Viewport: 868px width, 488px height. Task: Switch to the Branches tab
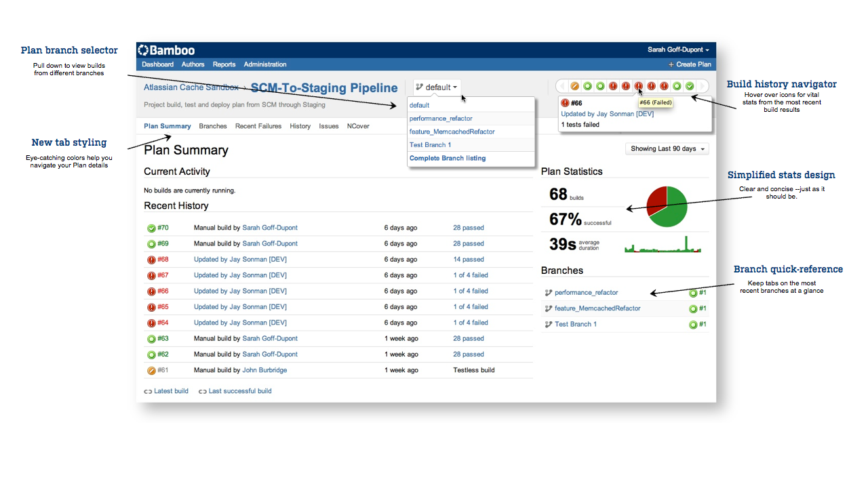pyautogui.click(x=213, y=126)
